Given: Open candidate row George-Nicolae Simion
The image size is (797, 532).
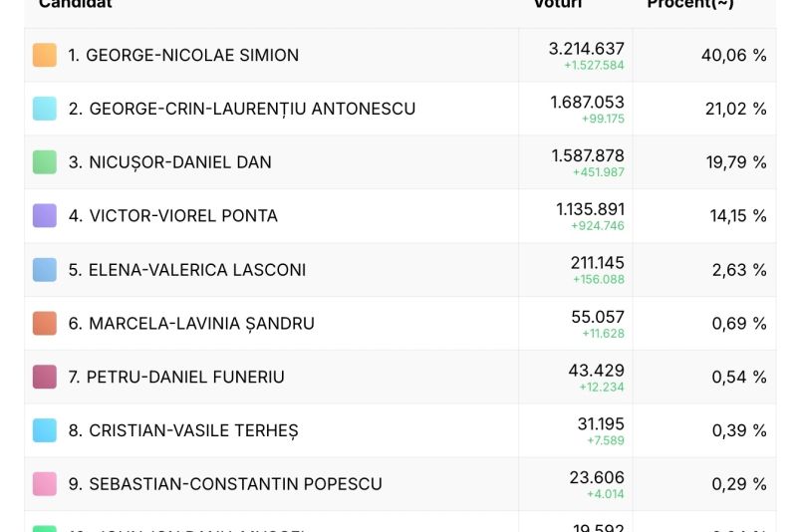Looking at the screenshot, I should click(x=400, y=55).
